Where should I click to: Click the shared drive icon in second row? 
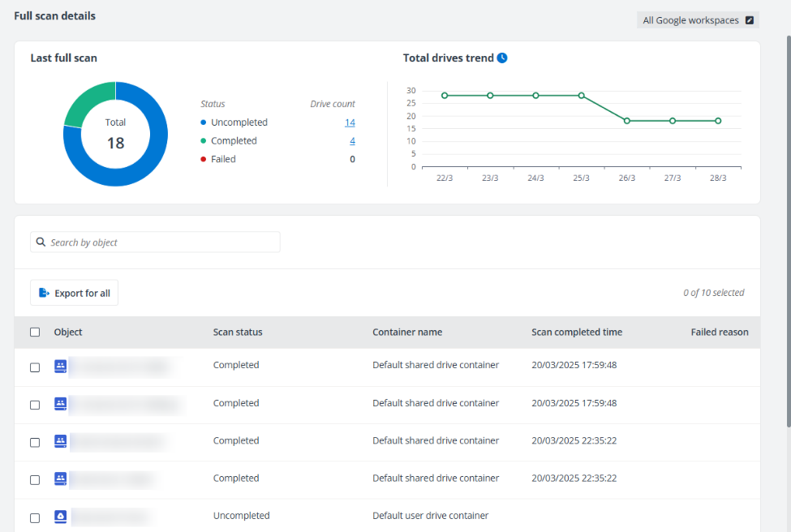(x=61, y=403)
